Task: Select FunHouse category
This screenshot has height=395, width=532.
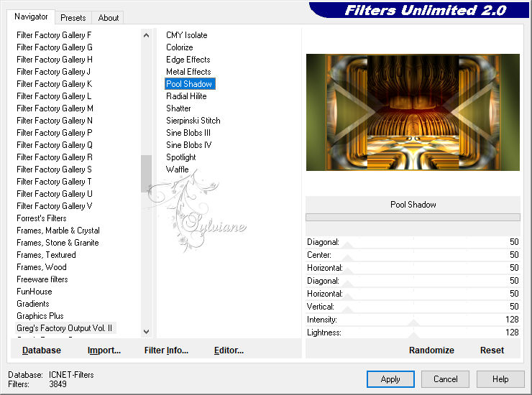Action: (35, 292)
